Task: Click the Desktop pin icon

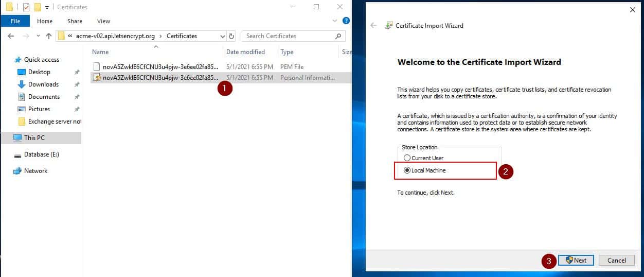Action: [77, 72]
